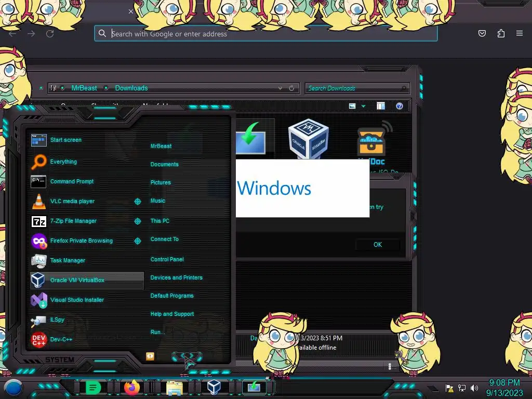Select Run... in the start menu
Image resolution: width=532 pixels, height=399 pixels.
point(157,332)
